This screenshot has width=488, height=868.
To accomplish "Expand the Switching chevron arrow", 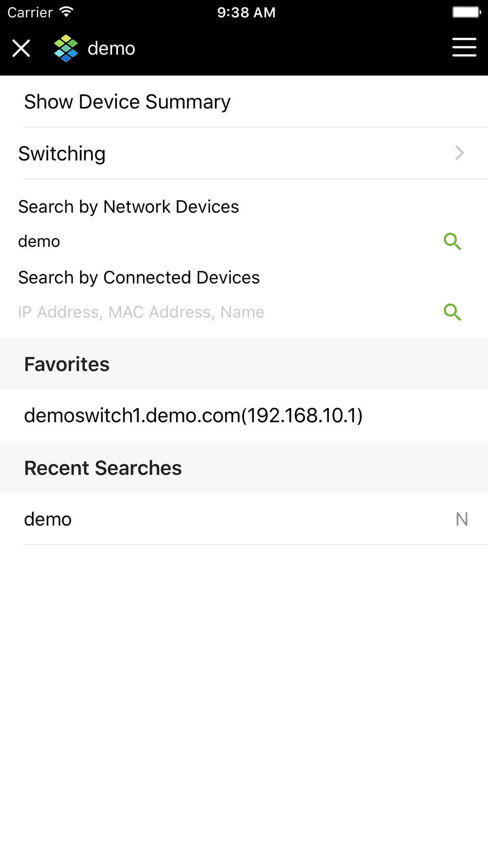I will [x=459, y=153].
